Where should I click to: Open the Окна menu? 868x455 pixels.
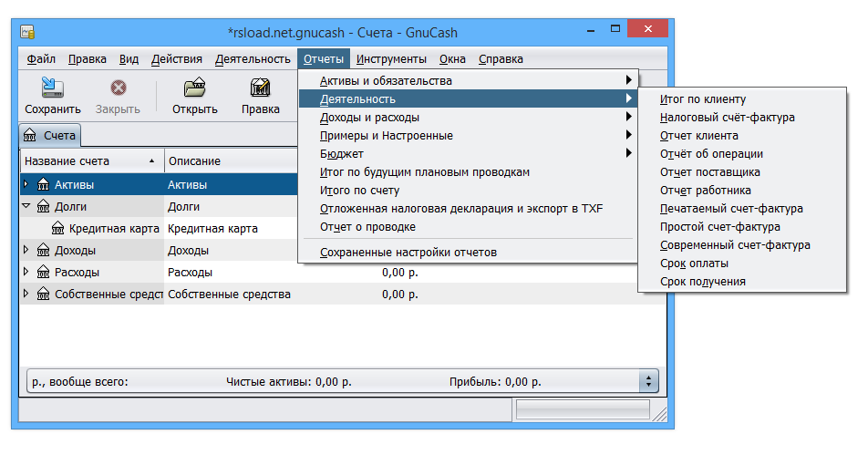point(452,58)
